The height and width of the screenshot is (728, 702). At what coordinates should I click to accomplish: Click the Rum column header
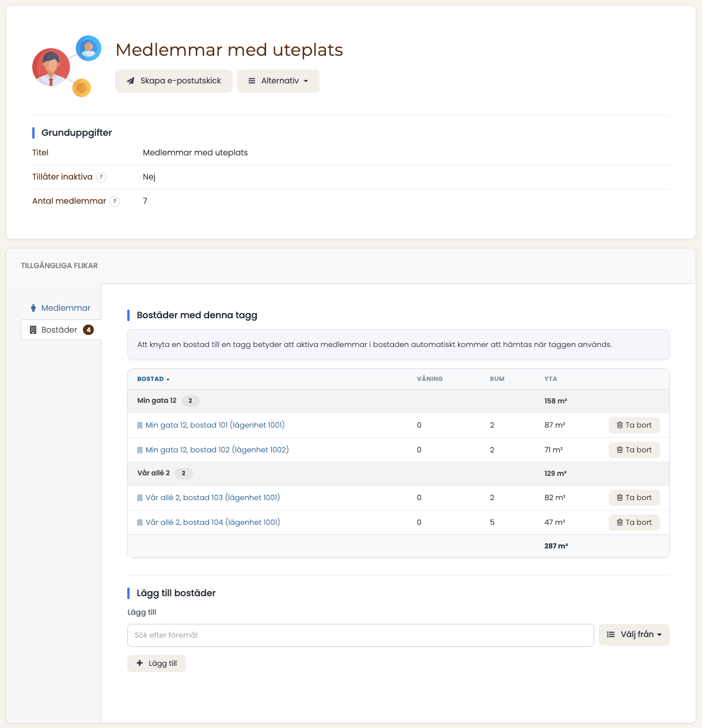497,379
